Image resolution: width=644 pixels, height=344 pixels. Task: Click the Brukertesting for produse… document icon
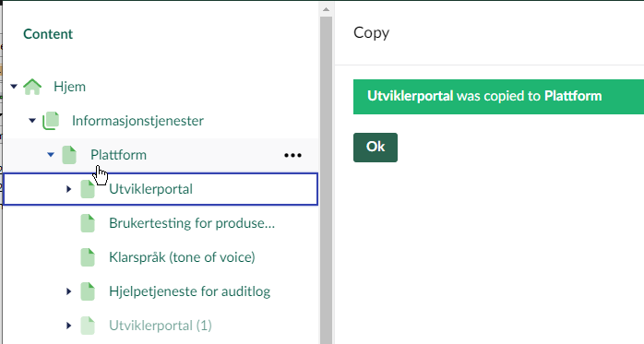click(x=88, y=223)
